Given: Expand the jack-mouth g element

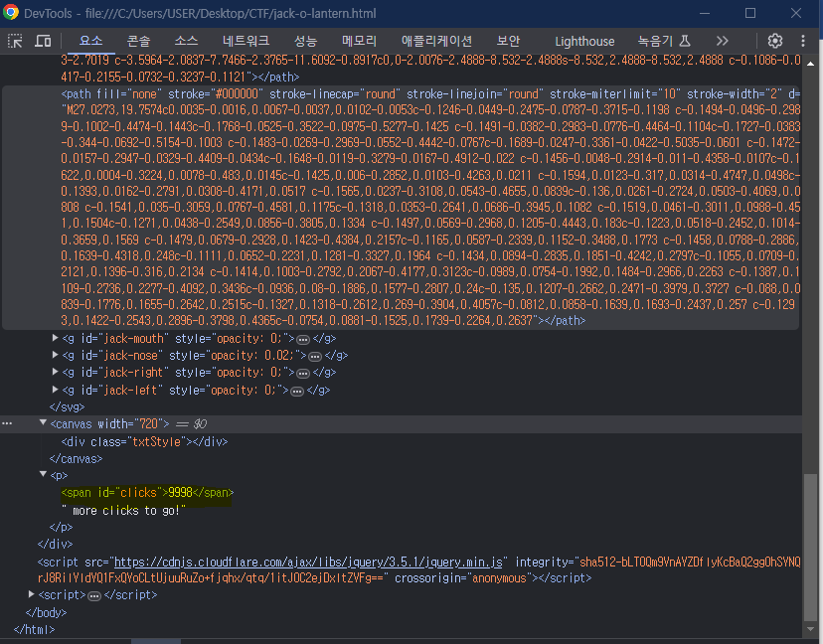Looking at the screenshot, I should (x=55, y=338).
